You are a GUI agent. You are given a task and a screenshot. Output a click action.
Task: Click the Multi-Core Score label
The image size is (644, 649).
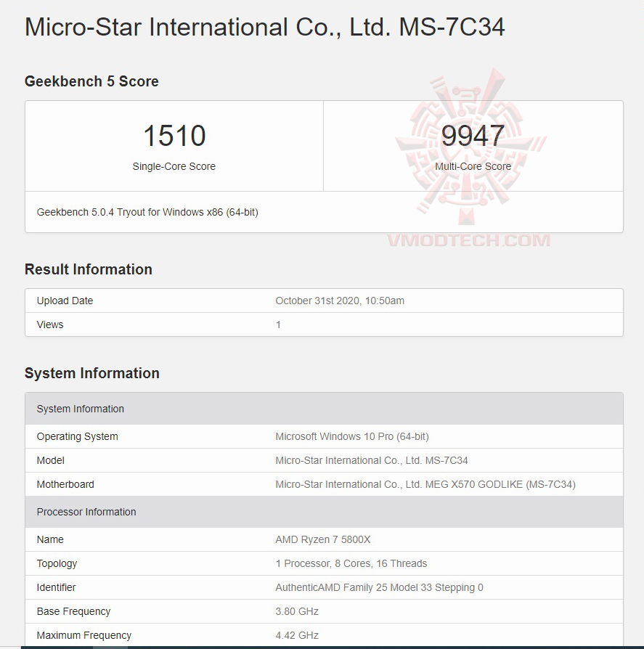pos(473,166)
